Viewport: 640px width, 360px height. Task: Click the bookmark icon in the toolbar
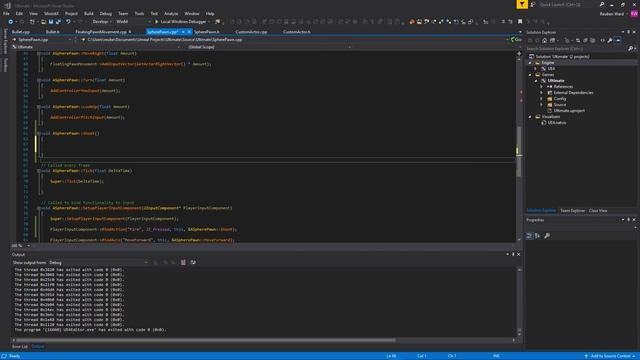point(520,22)
